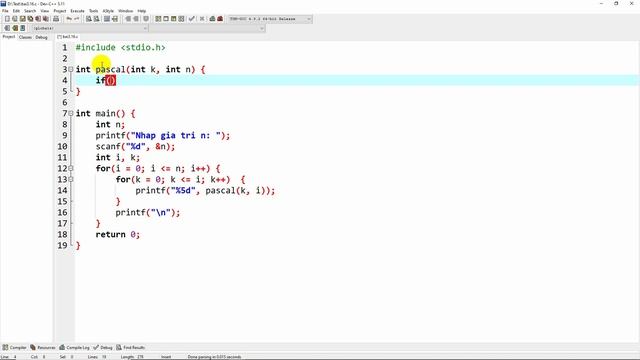Image resolution: width=640 pixels, height=360 pixels.
Task: Undo the last edit with the toolbar icon
Action: 69,19
